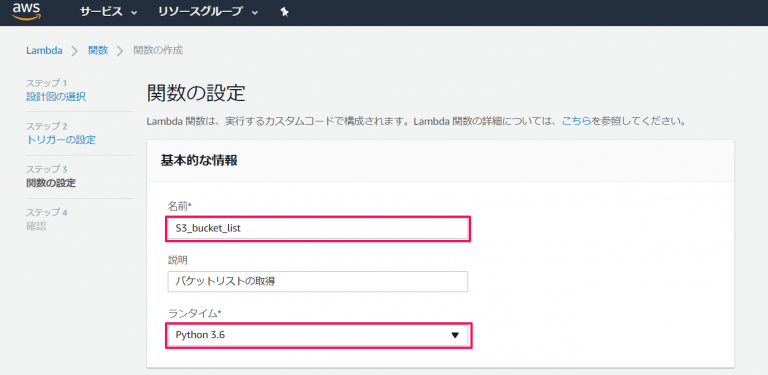Focus the 名前 input field with S3_bucket_list
768x375 pixels.
coord(317,228)
